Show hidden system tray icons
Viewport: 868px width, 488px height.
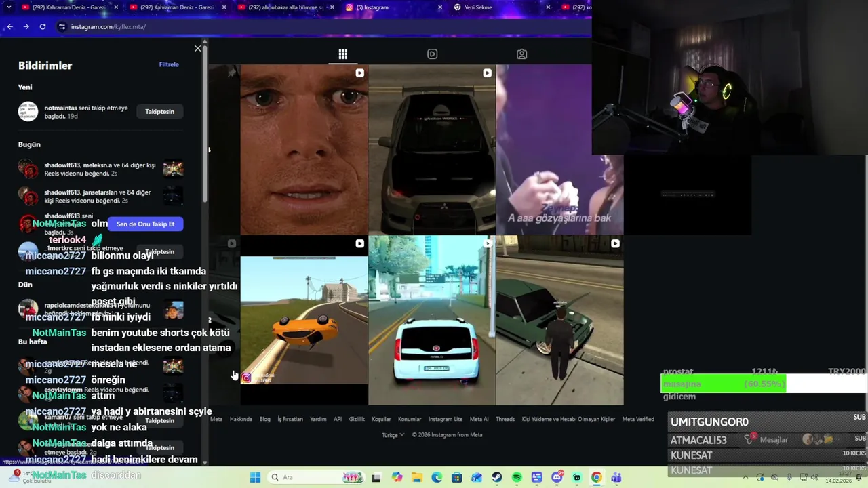tap(745, 477)
